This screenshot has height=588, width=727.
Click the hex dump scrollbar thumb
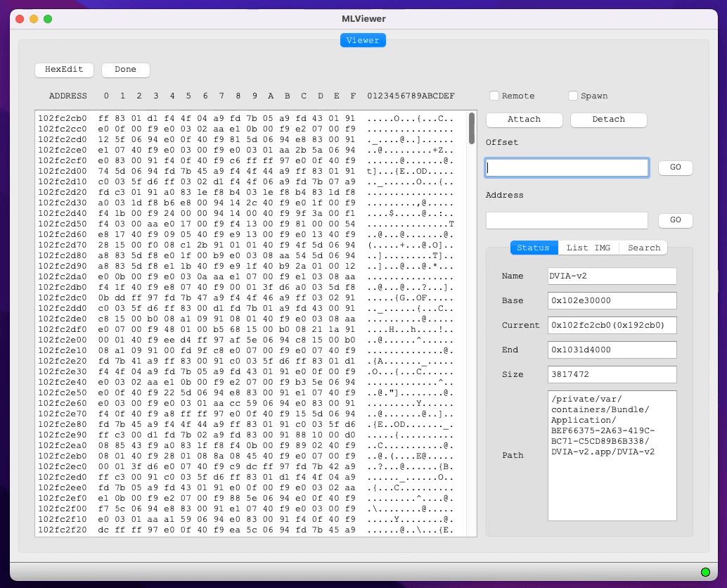pos(472,128)
